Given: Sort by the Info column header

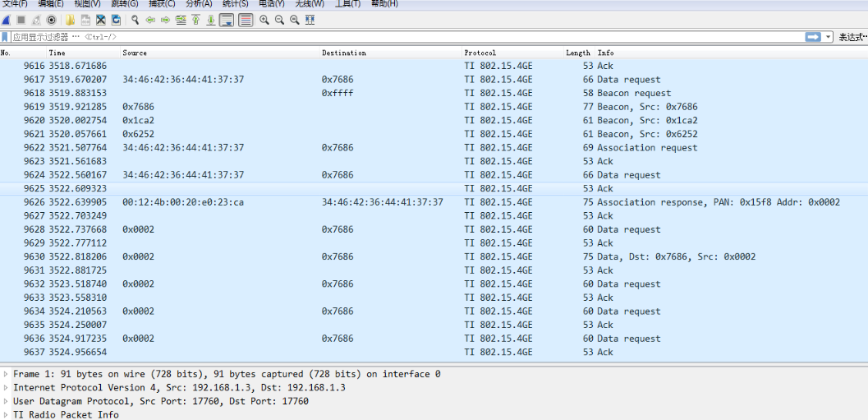Looking at the screenshot, I should tap(731, 53).
